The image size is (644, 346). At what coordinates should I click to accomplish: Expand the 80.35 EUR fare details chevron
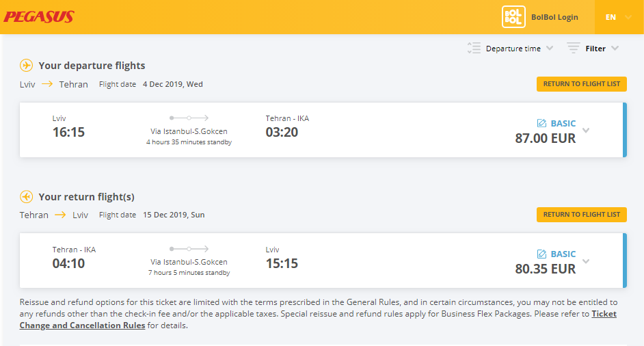[x=586, y=261]
